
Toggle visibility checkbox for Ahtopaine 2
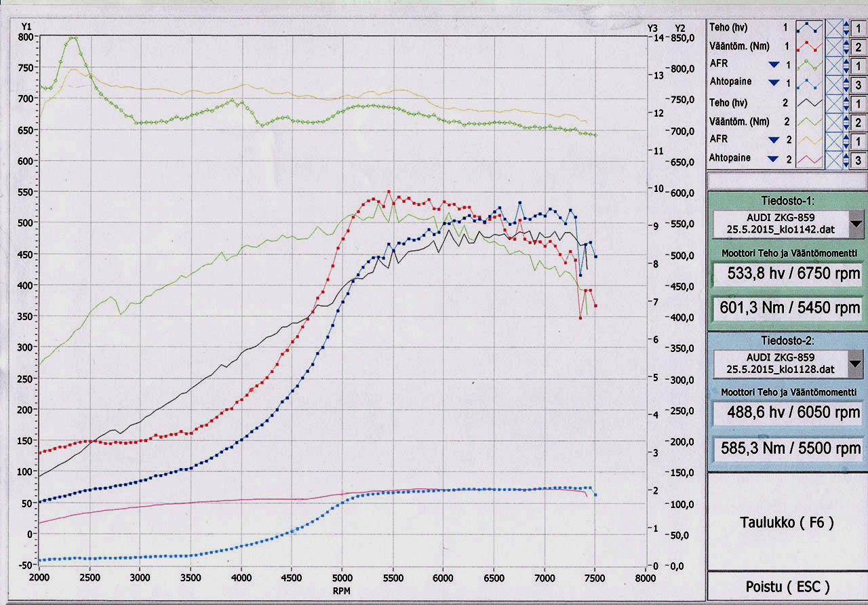[x=833, y=159]
